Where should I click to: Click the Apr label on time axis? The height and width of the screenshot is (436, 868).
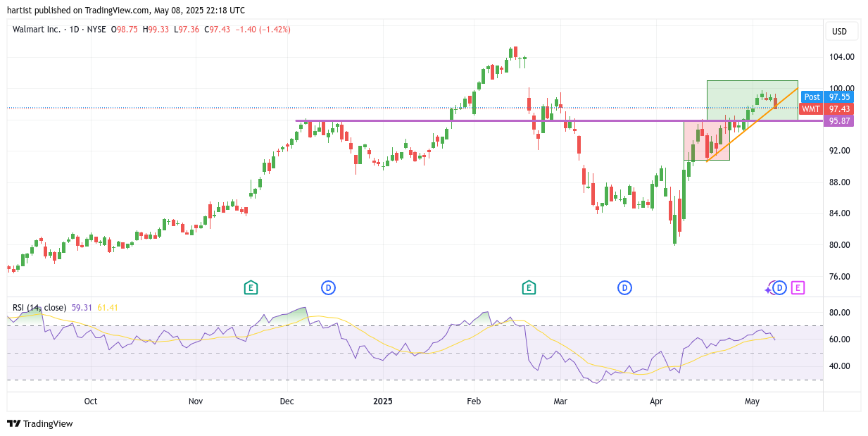click(656, 401)
